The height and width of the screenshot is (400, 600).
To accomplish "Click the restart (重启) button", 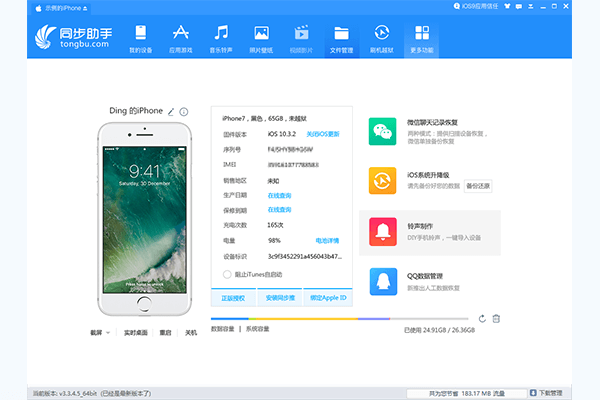I will pyautogui.click(x=165, y=333).
